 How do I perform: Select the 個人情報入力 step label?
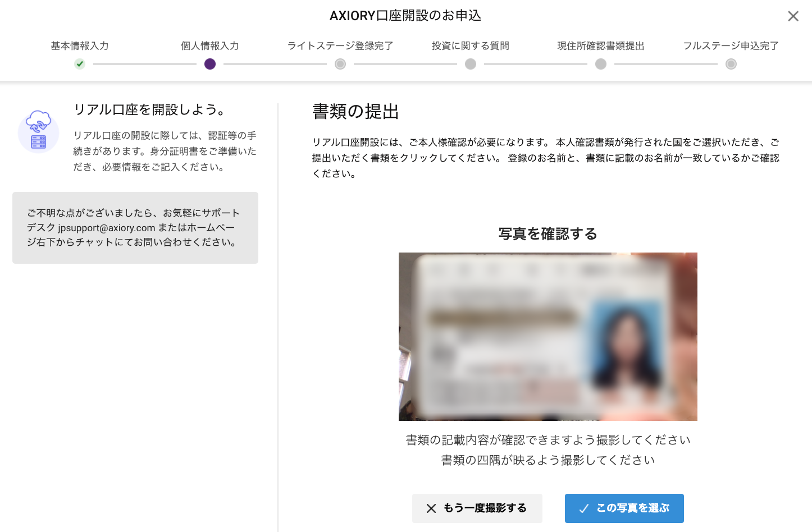[x=210, y=46]
